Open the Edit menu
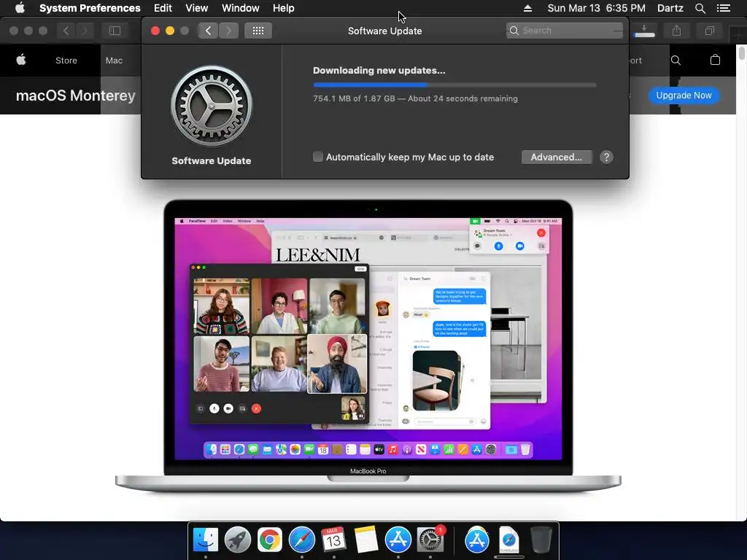 163,8
